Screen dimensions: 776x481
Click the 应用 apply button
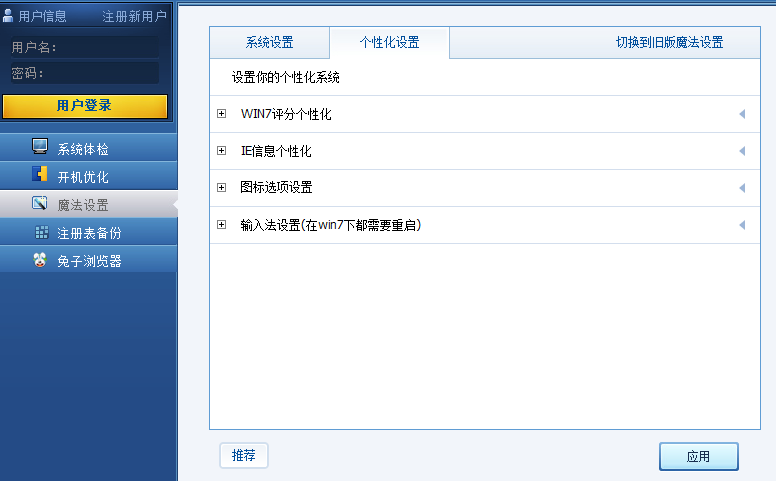tap(698, 456)
